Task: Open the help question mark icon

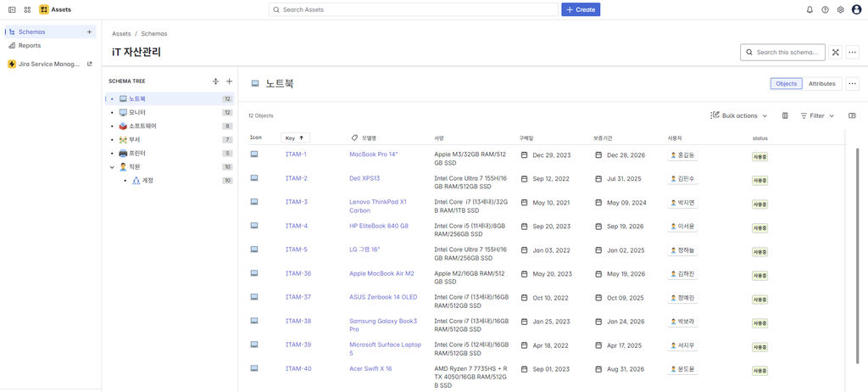Action: pyautogui.click(x=825, y=9)
